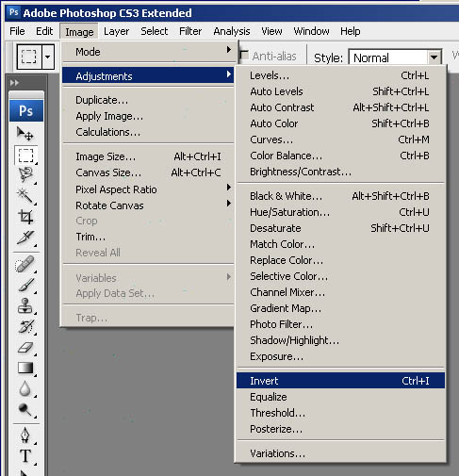Open Canvas Size dialog
This screenshot has height=476, width=459.
pos(148,172)
